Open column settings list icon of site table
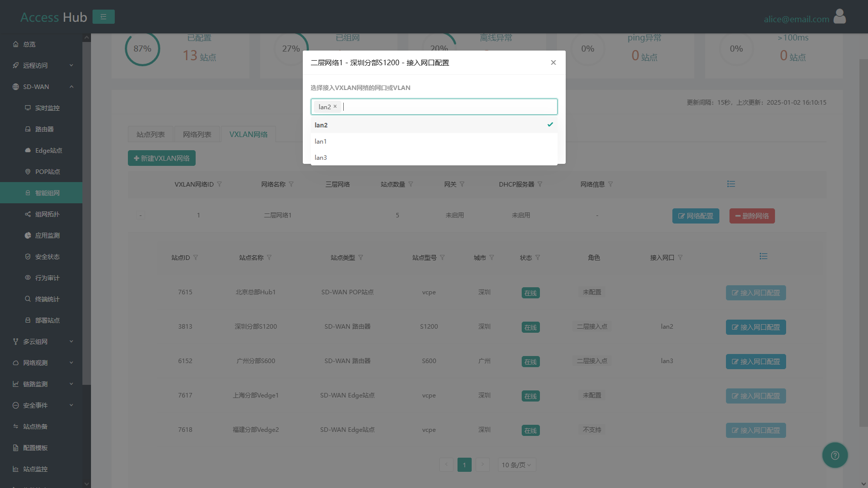The image size is (868, 488). coord(763,256)
